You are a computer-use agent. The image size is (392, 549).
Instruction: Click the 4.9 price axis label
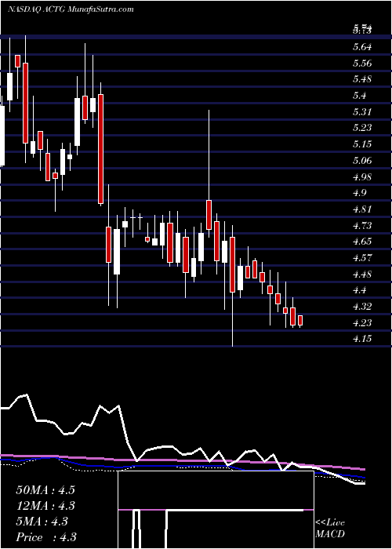click(x=359, y=193)
